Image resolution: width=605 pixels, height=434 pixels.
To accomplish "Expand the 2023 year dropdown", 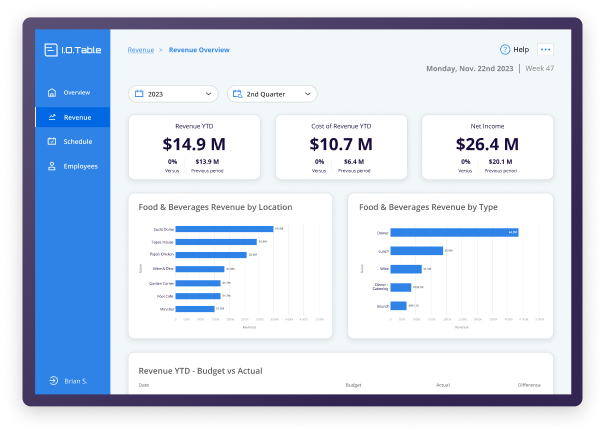I will [173, 94].
